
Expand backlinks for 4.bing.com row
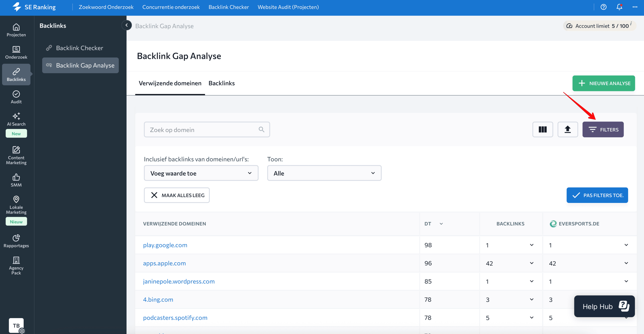click(532, 299)
